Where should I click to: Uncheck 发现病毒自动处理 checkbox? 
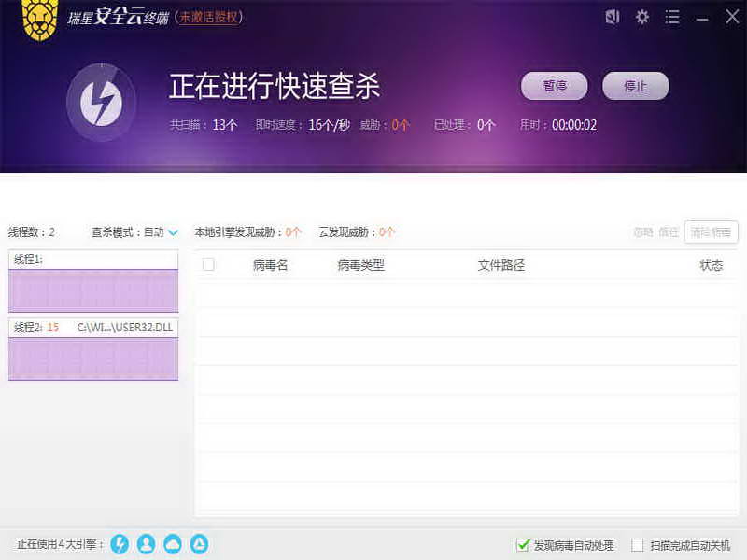tap(523, 545)
